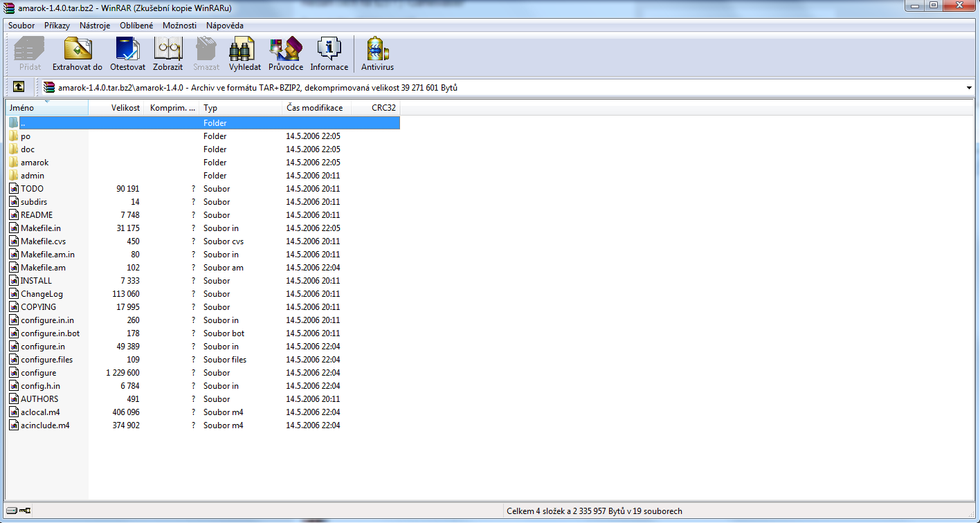Open the Příkazy menu

point(57,26)
